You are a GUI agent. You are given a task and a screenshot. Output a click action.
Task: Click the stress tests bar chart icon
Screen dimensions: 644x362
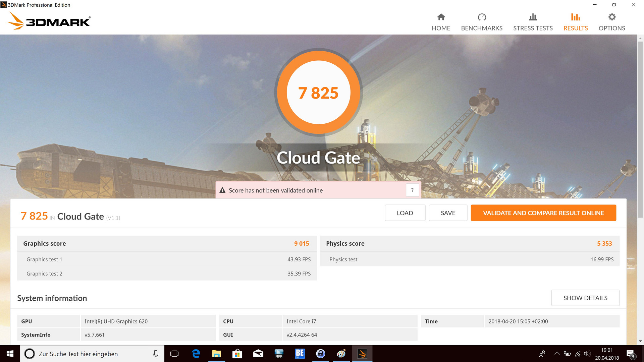point(533,17)
